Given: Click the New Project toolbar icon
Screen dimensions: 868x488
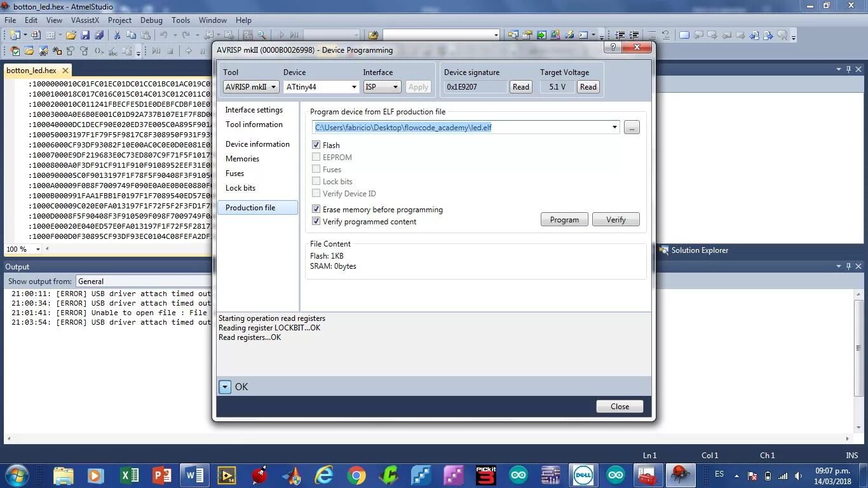Looking at the screenshot, I should [14, 35].
